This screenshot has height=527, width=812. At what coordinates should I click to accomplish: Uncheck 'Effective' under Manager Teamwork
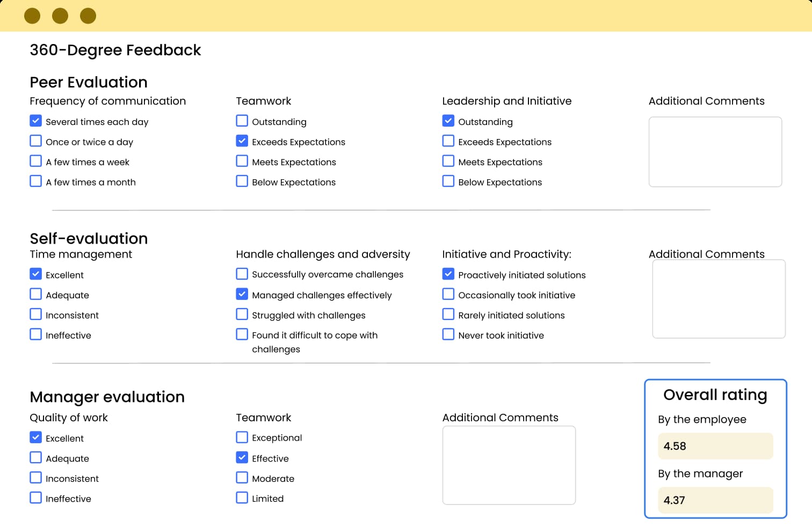pyautogui.click(x=242, y=458)
